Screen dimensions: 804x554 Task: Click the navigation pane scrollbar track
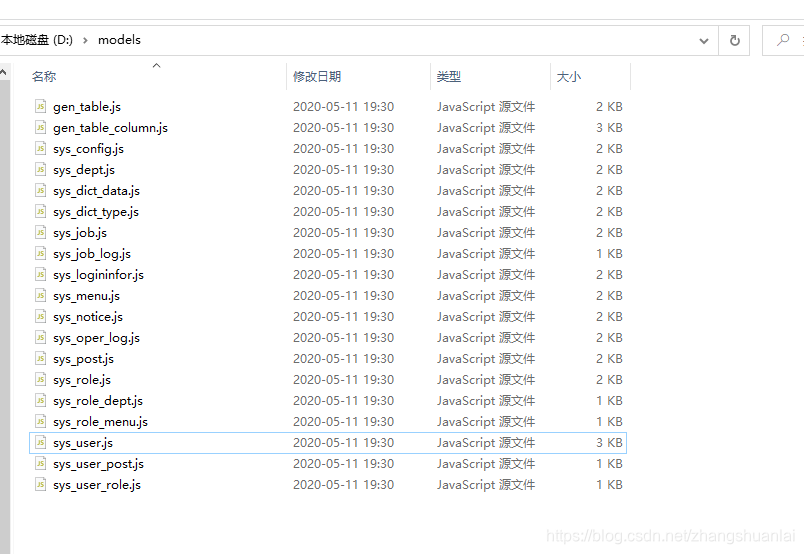[x=5, y=316]
